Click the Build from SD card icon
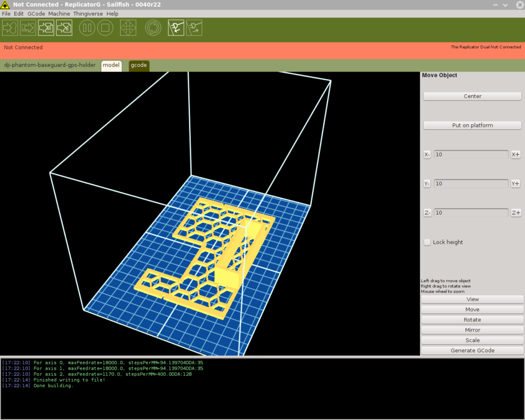Viewport: 525px width, 420px height. pyautogui.click(x=28, y=28)
